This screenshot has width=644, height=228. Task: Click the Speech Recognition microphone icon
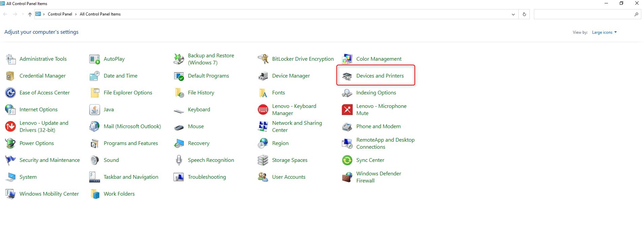click(179, 160)
